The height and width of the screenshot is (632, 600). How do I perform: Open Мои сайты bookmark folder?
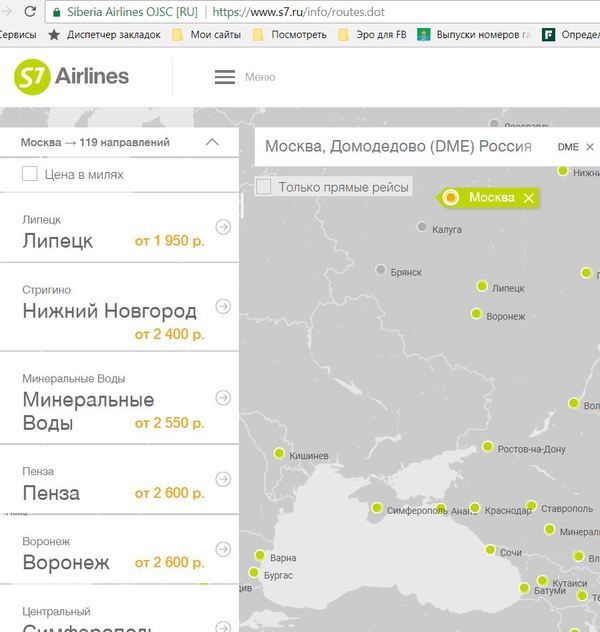206,34
